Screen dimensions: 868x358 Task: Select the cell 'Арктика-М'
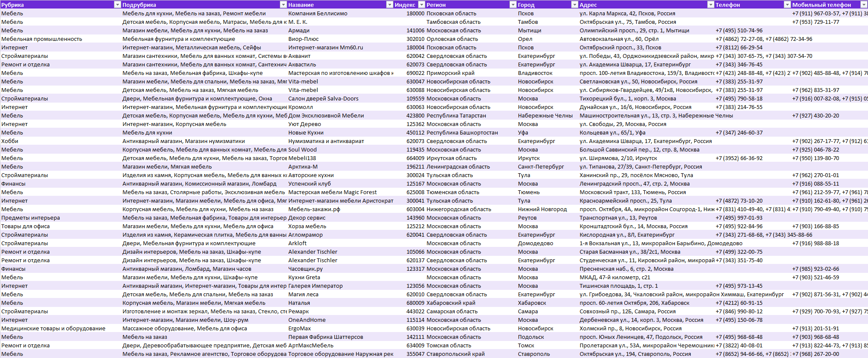(340, 166)
